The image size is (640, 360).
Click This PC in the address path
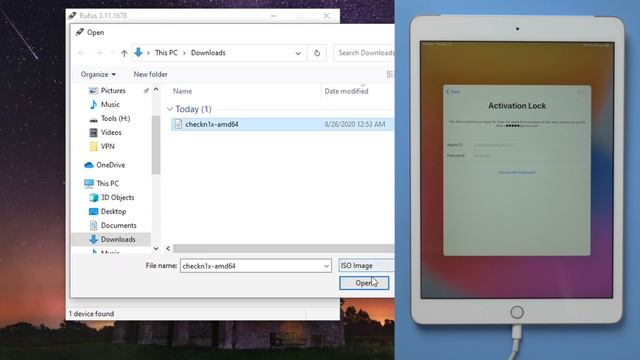pyautogui.click(x=166, y=53)
